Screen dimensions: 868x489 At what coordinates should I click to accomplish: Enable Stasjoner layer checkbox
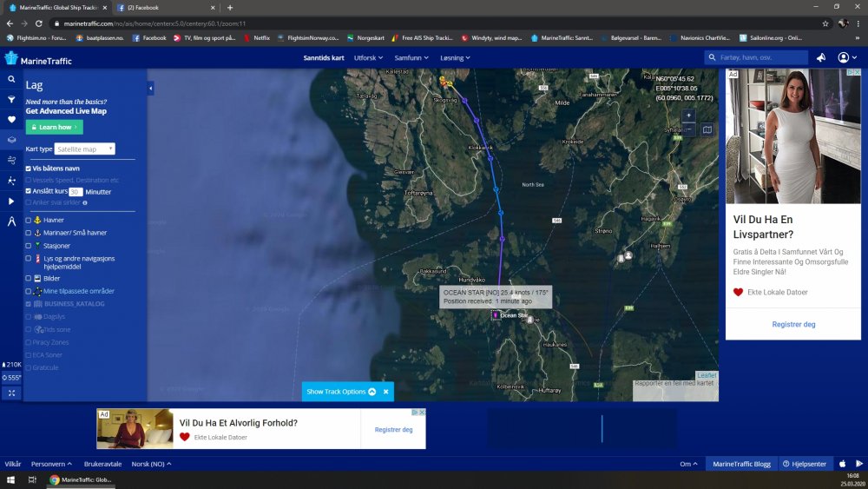(29, 246)
